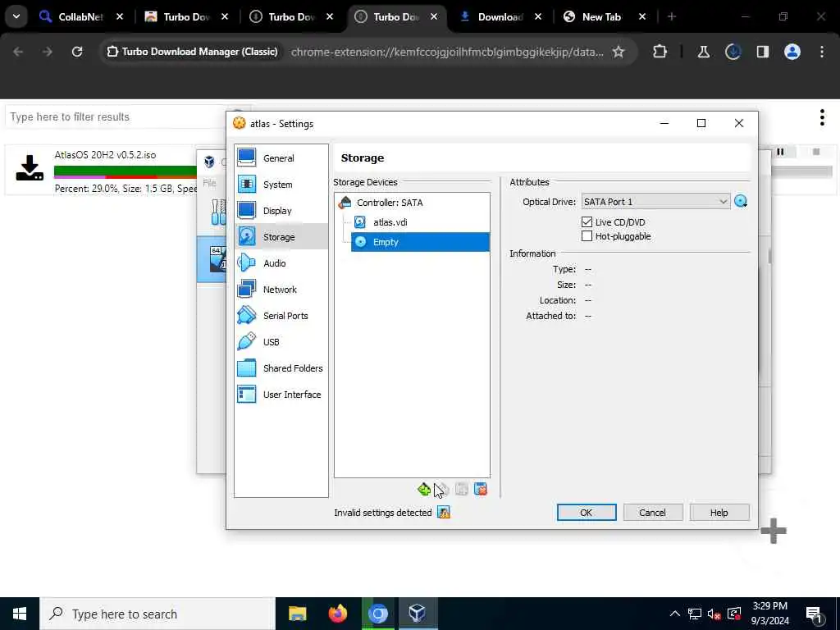Click the remove attachment icon below device list
Image resolution: width=840 pixels, height=630 pixels.
click(481, 489)
